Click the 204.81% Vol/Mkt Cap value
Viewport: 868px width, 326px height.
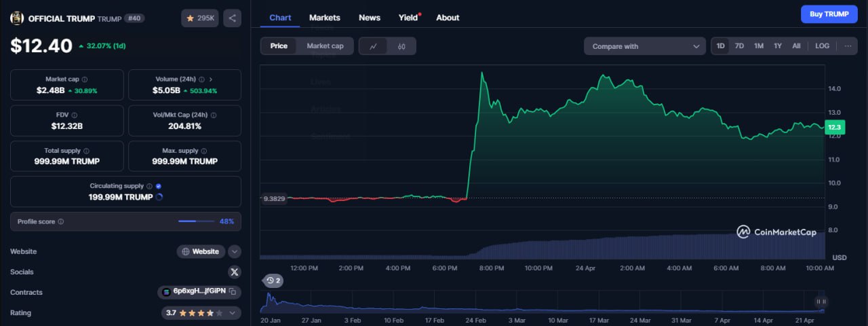184,126
